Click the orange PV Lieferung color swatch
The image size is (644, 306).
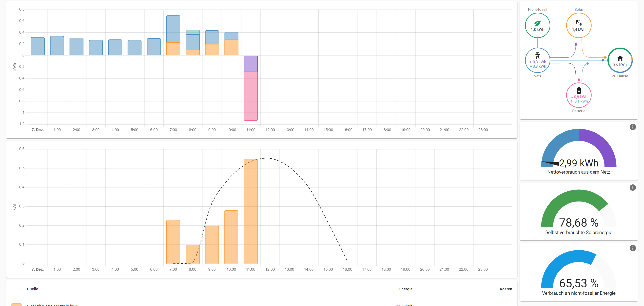(x=16, y=305)
